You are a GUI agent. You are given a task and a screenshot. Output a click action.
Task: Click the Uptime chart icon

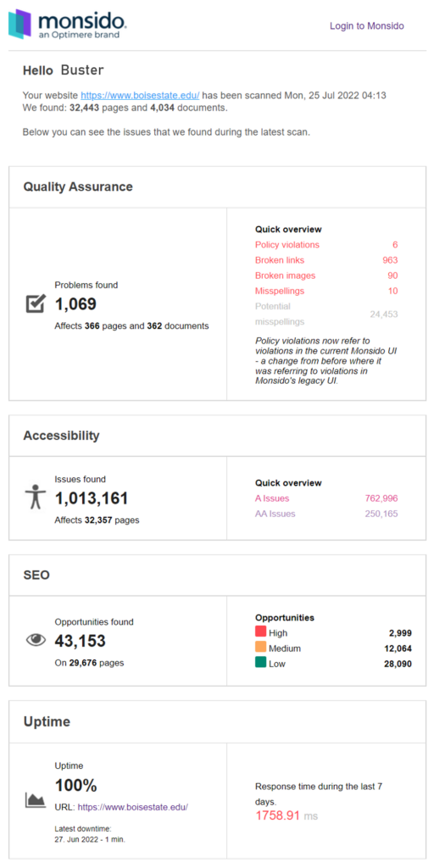(36, 800)
